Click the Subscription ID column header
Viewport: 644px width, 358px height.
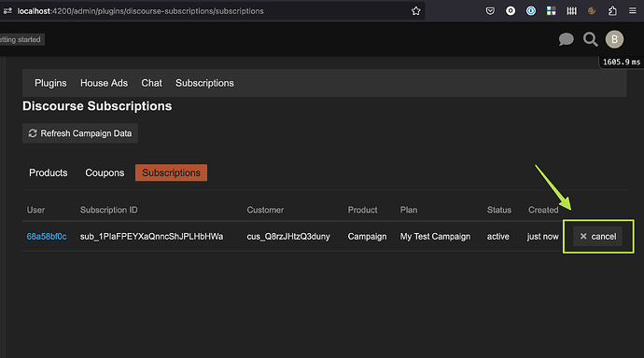109,210
